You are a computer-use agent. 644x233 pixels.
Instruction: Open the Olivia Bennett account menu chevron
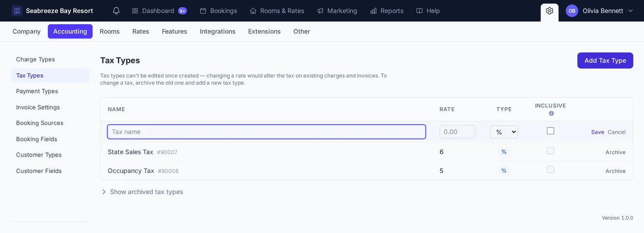pyautogui.click(x=631, y=11)
